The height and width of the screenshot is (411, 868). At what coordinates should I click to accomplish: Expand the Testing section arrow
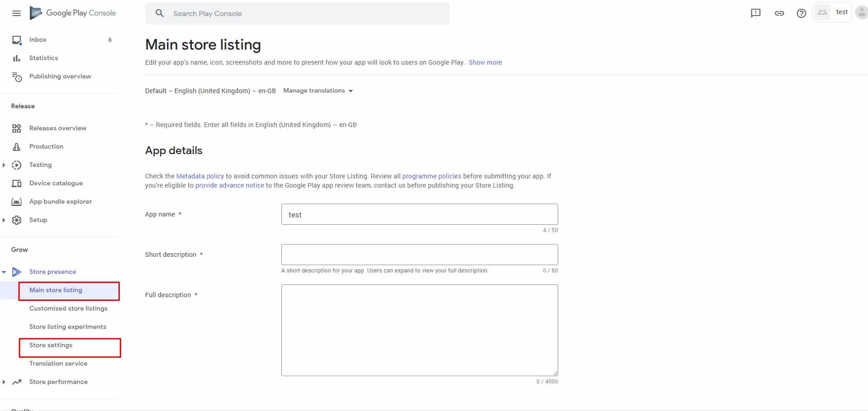coord(4,165)
